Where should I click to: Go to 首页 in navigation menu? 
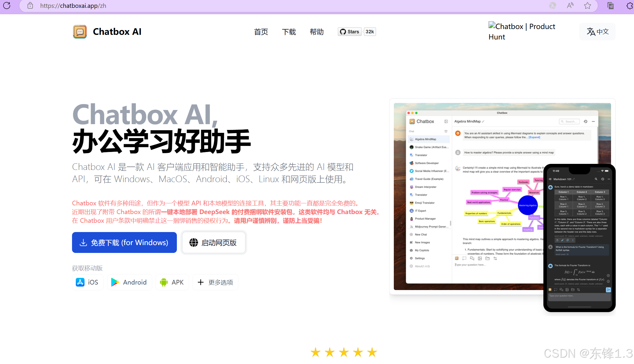click(x=261, y=32)
